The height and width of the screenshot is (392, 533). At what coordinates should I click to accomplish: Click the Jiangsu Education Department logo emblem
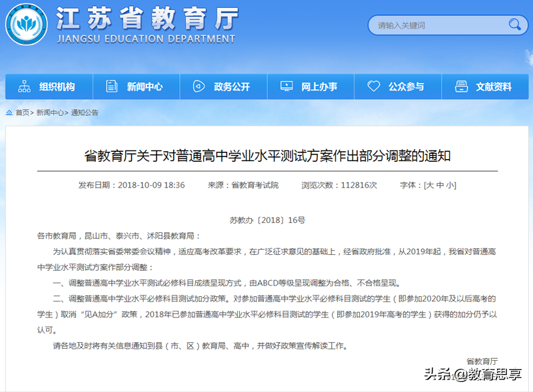coord(27,25)
